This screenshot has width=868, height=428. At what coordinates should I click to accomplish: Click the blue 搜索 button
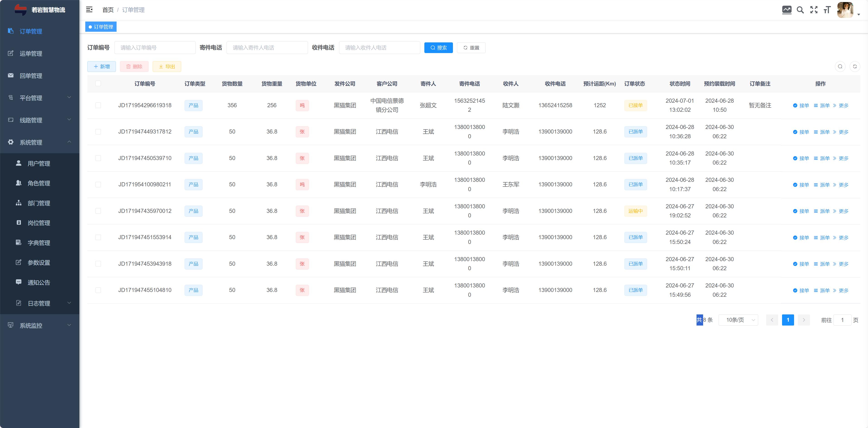coord(438,48)
